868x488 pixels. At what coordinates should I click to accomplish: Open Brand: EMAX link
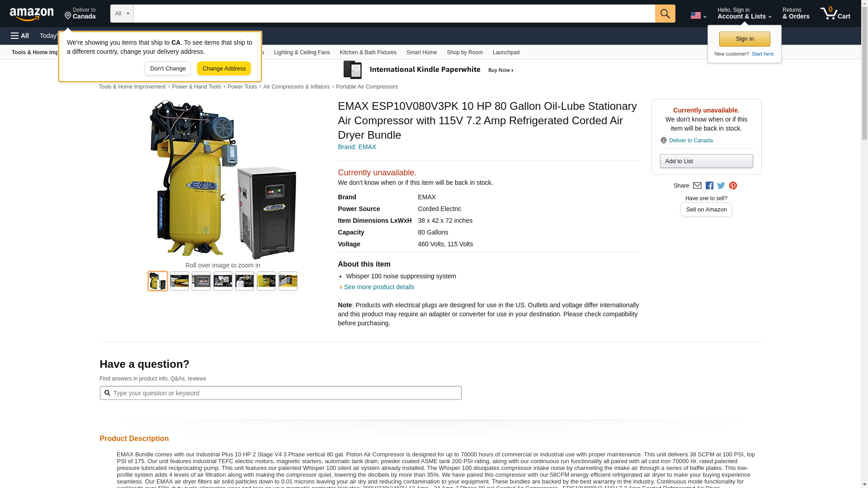(357, 147)
